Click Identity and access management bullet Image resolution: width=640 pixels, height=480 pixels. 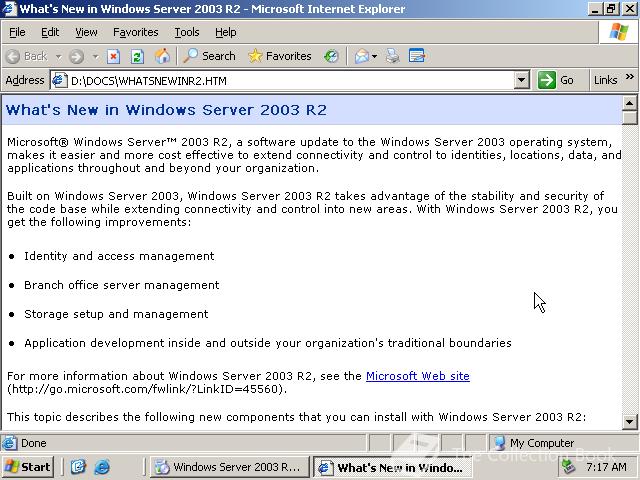coord(119,256)
